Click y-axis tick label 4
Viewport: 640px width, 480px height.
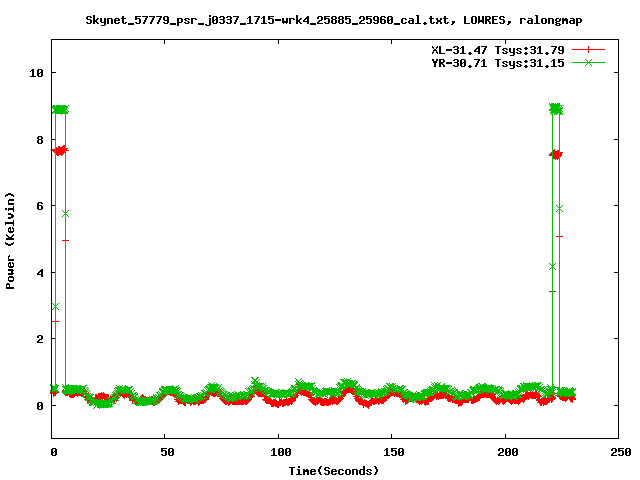tap(40, 273)
